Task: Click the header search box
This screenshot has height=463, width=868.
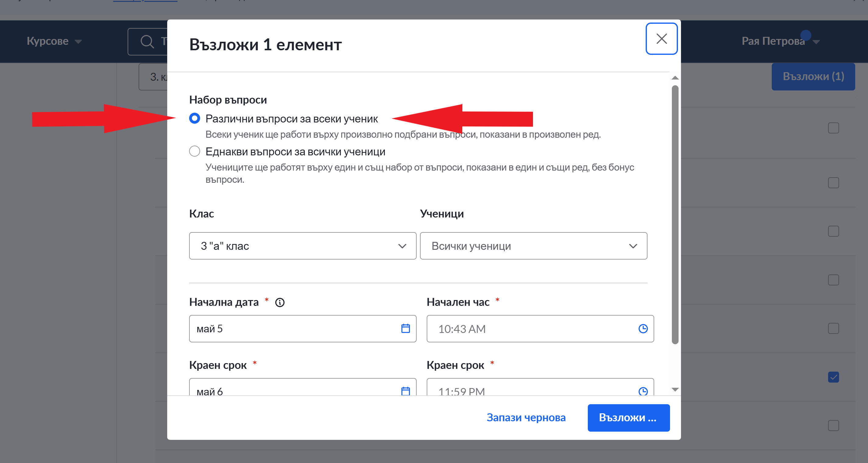Action: pos(148,41)
